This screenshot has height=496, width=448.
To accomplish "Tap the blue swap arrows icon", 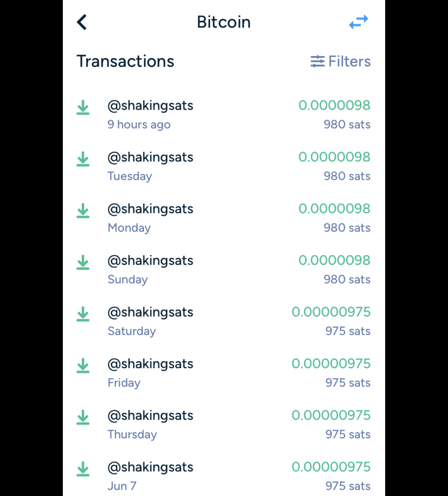I will (x=359, y=22).
